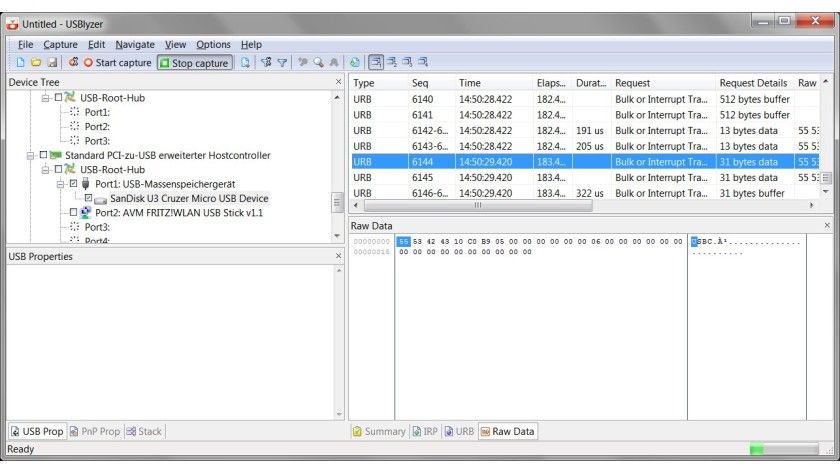Open the Capture menu
This screenshot has height=473, width=840.
tap(61, 44)
